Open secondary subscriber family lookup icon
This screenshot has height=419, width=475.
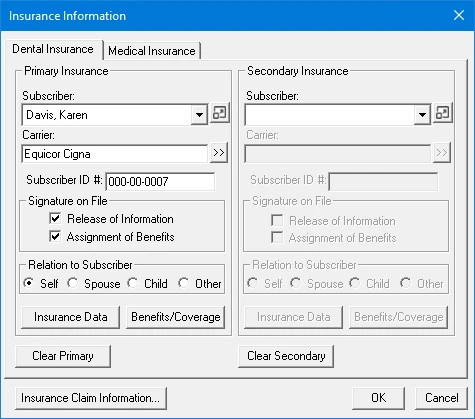point(443,113)
